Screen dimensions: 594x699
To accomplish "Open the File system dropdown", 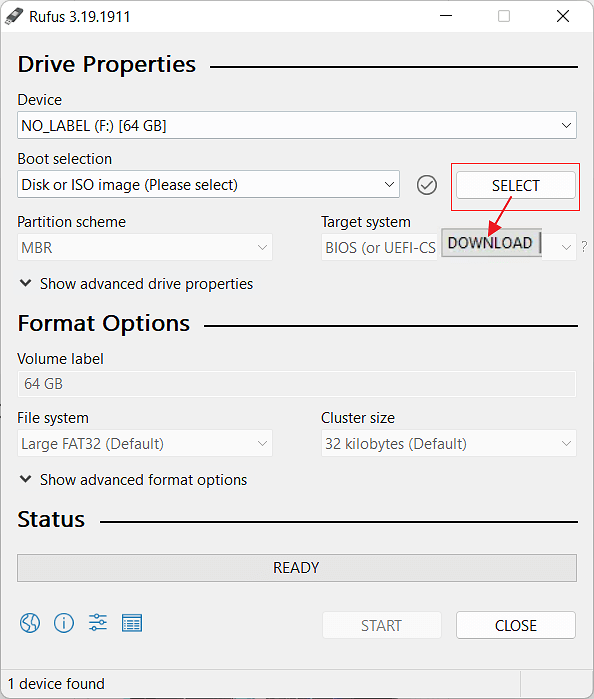I will pos(144,443).
